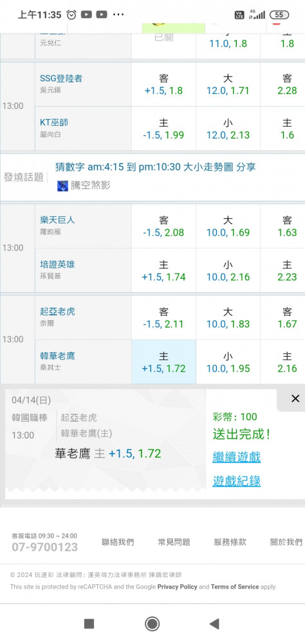305x644 pixels.
Task: Open the KT巫師 team link
Action: (54, 122)
